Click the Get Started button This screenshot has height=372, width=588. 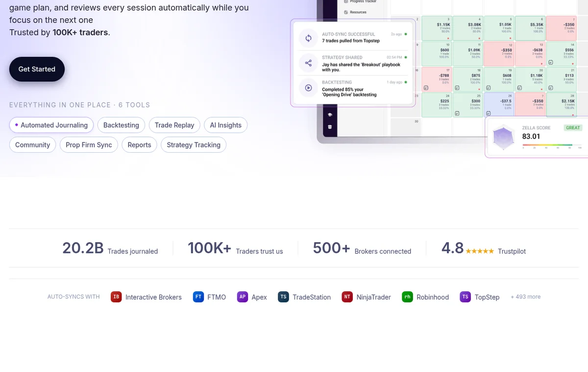coord(37,69)
